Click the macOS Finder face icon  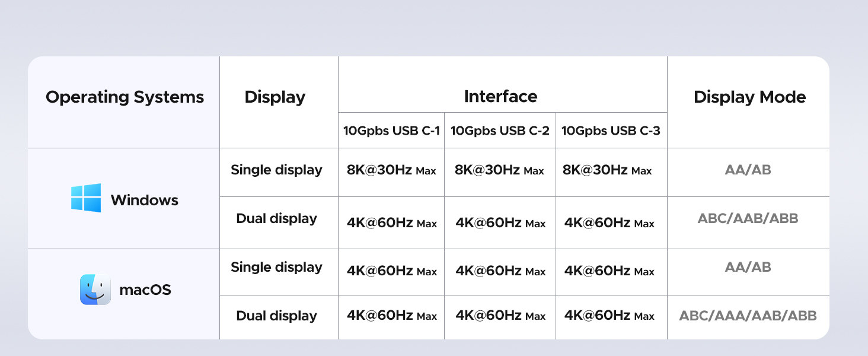95,290
